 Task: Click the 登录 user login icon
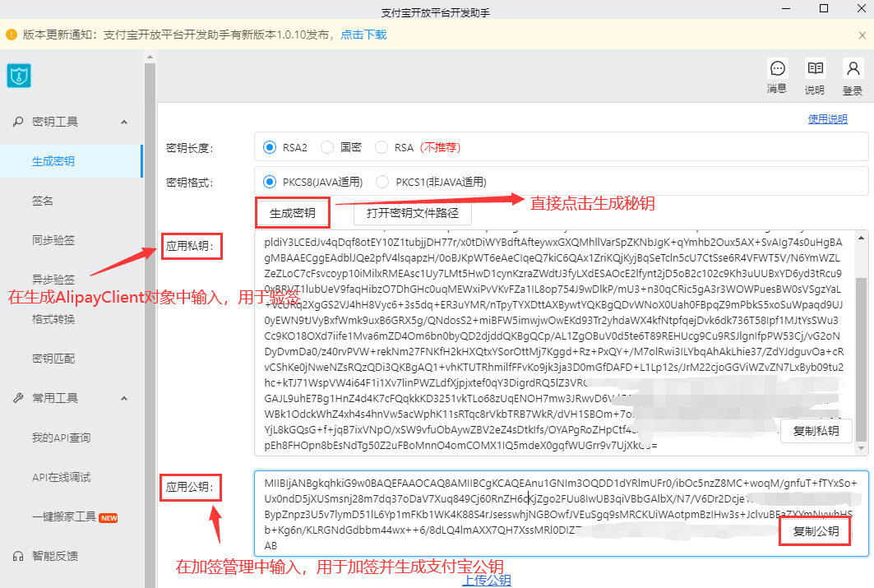click(x=853, y=68)
